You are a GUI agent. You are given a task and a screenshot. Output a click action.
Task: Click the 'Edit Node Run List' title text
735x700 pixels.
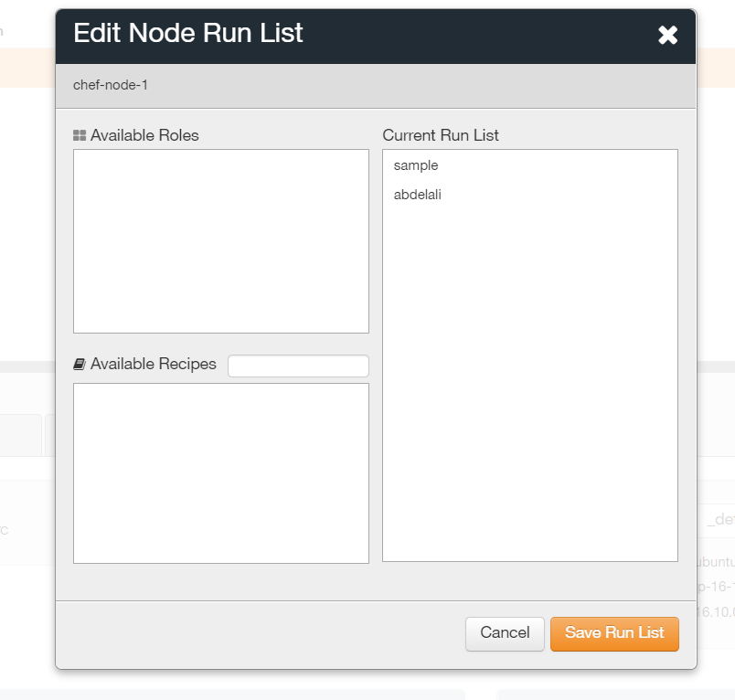click(187, 34)
